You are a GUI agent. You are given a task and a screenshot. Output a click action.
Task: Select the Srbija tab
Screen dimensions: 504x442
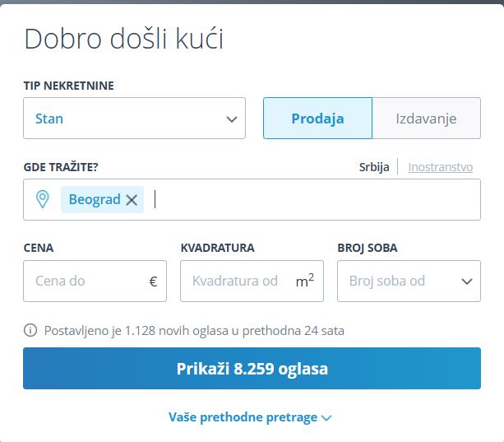click(x=374, y=167)
